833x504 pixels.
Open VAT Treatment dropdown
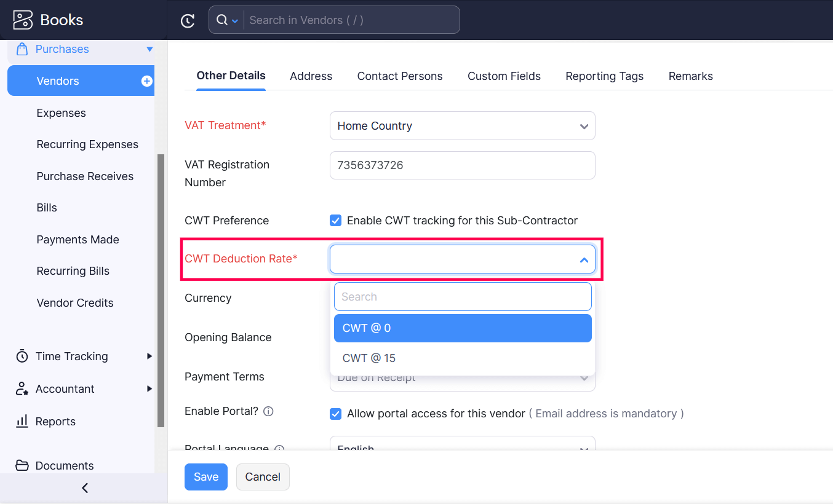(463, 126)
